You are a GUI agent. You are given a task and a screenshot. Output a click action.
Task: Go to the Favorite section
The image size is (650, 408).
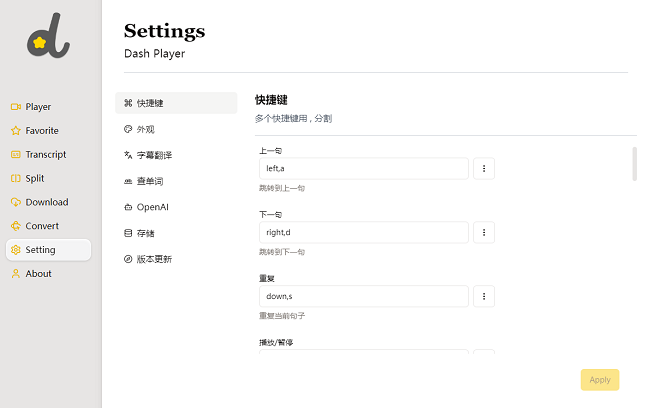click(x=41, y=131)
